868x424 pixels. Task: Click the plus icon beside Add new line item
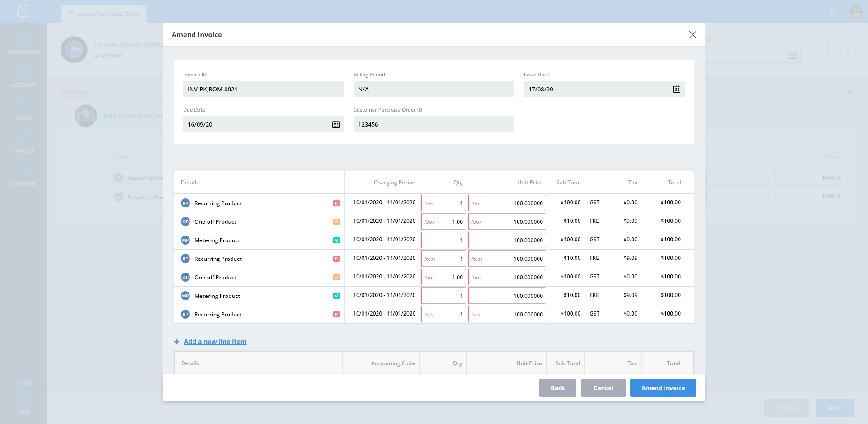point(177,342)
